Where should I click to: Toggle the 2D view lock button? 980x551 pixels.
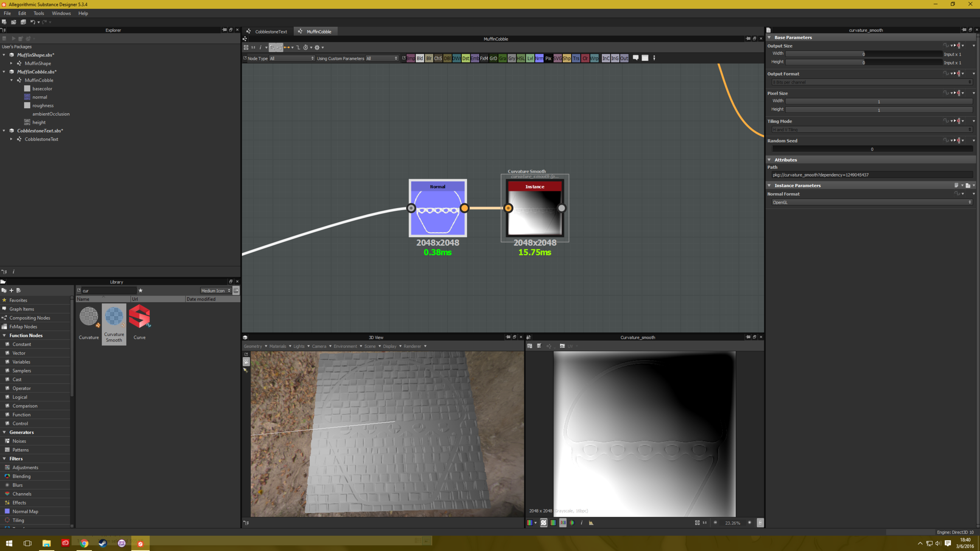760,523
